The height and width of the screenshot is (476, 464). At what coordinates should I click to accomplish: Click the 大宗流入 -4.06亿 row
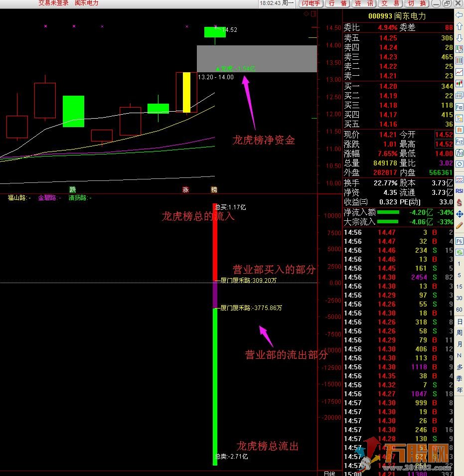398,222
